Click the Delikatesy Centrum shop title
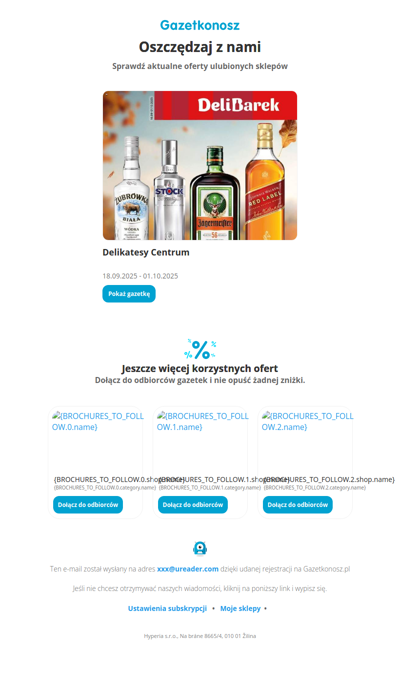Image resolution: width=400 pixels, height=684 pixels. click(146, 253)
